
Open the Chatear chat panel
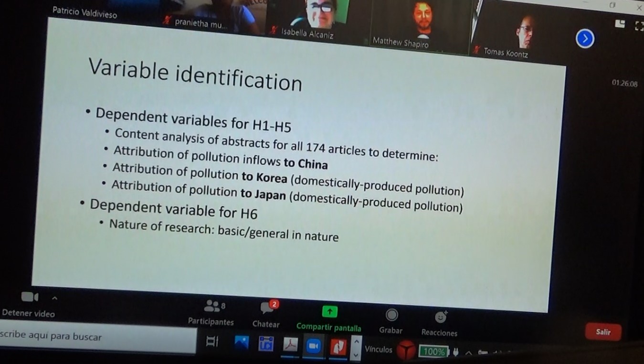tap(266, 315)
